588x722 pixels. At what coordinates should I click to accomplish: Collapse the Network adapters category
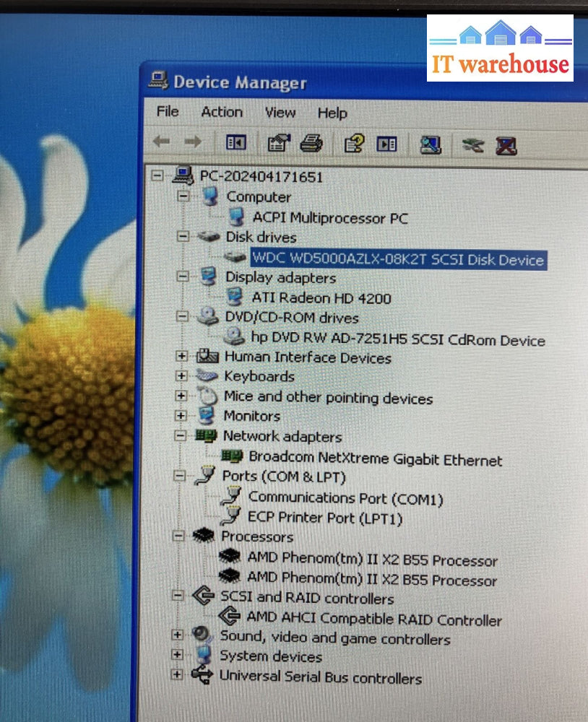point(180,435)
